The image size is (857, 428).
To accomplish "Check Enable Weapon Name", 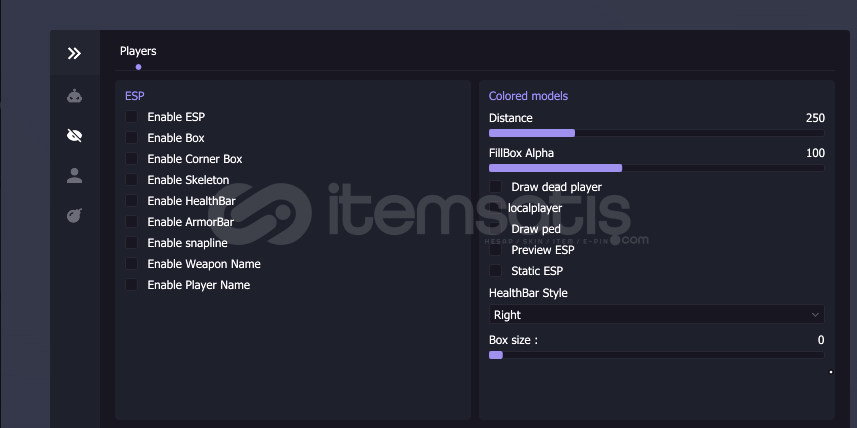I will [132, 264].
